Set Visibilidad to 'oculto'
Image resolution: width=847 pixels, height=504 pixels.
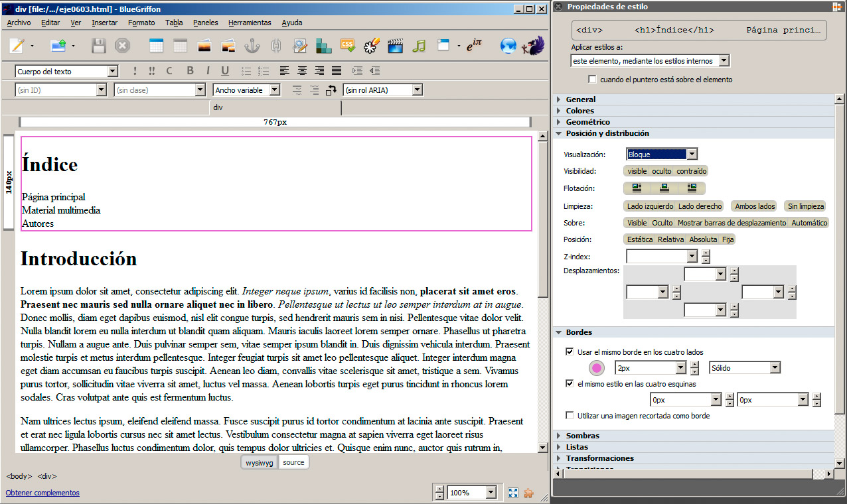662,171
